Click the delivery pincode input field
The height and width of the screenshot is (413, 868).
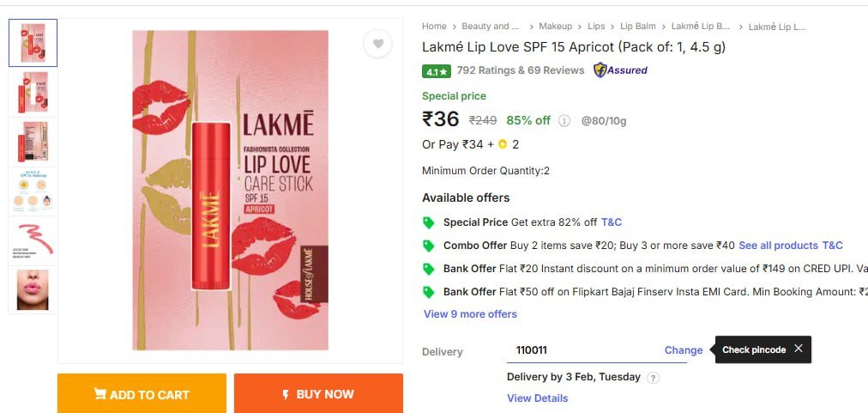coord(583,350)
